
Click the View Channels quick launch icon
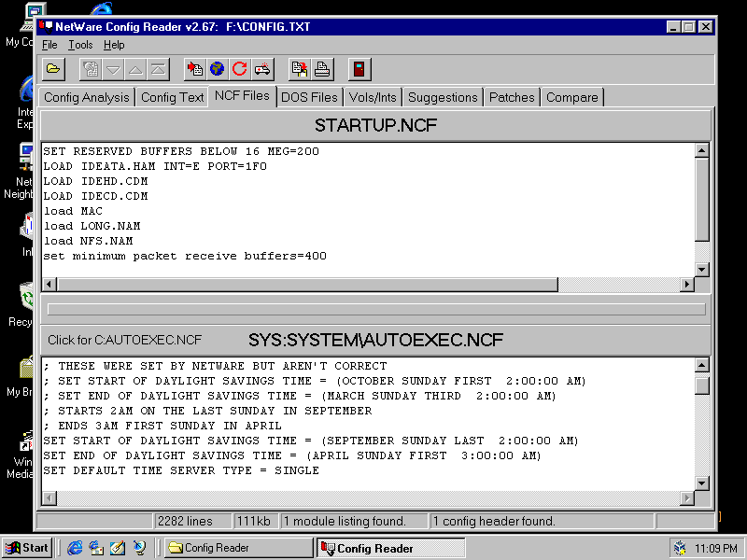(139, 548)
